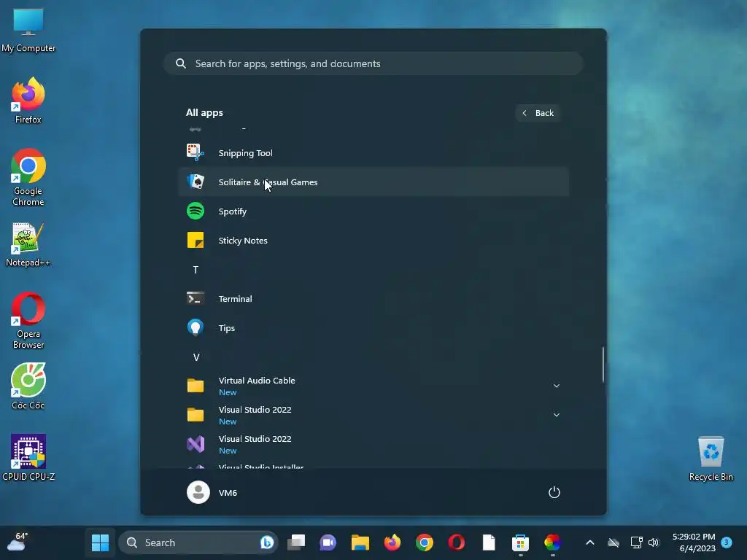Go Back from All apps
Viewport: 747px width, 560px height.
538,113
